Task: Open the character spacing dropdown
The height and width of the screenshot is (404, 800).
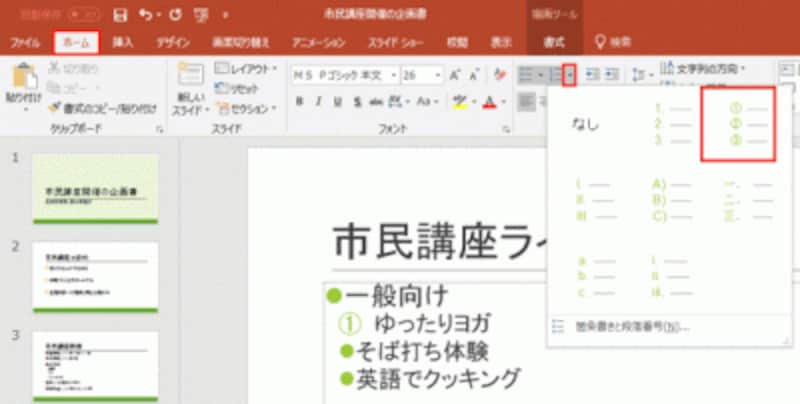Action: (398, 102)
